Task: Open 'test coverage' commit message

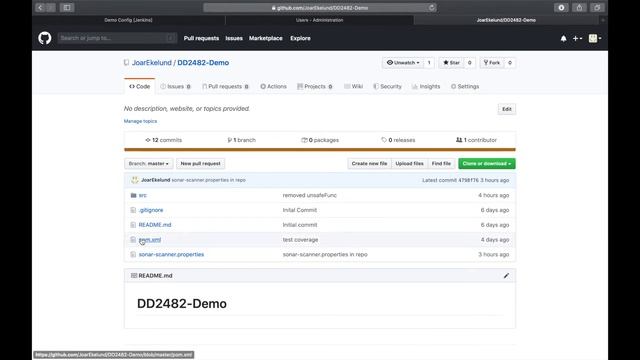Action: 300,240
